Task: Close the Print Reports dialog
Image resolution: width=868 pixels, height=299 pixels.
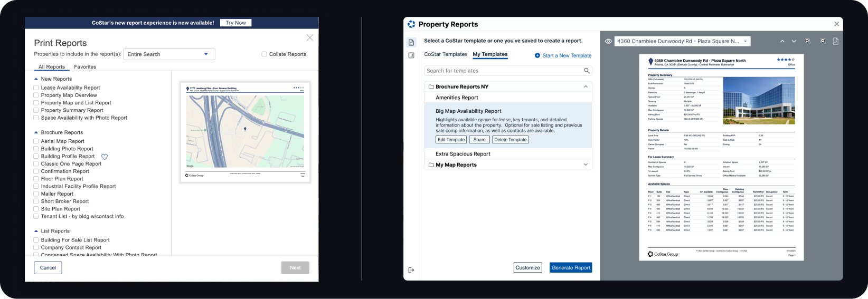Action: (x=310, y=37)
